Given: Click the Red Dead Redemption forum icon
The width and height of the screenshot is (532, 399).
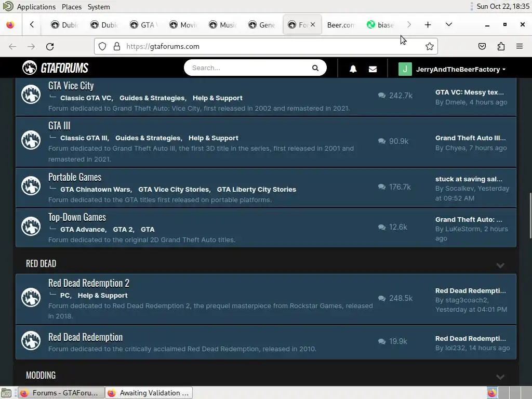Looking at the screenshot, I should pyautogui.click(x=31, y=340).
